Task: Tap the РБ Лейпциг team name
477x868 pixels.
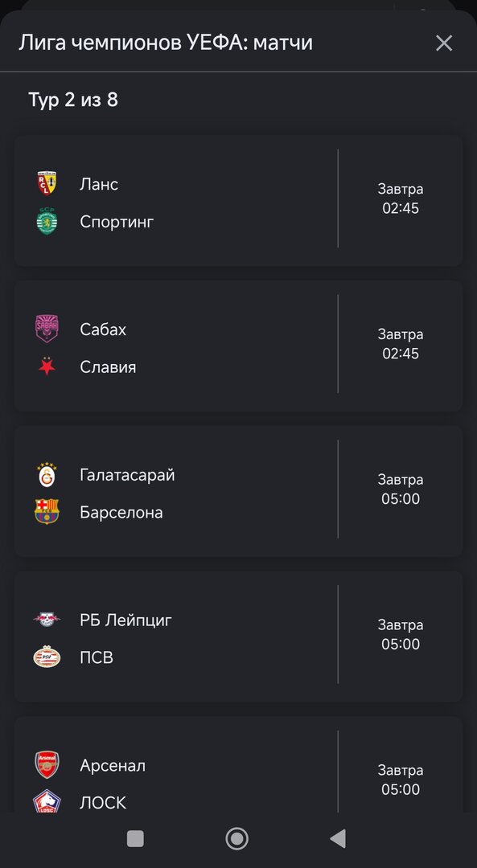Action: pyautogui.click(x=125, y=620)
